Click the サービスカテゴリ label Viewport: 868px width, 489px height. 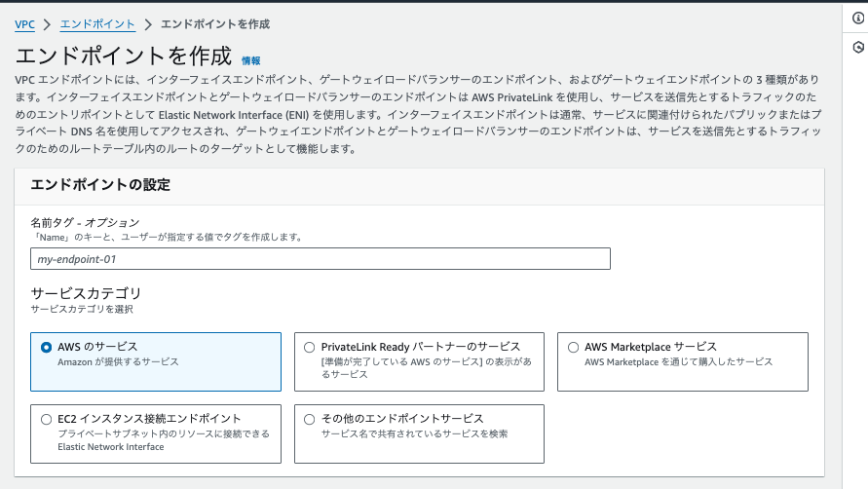point(86,293)
